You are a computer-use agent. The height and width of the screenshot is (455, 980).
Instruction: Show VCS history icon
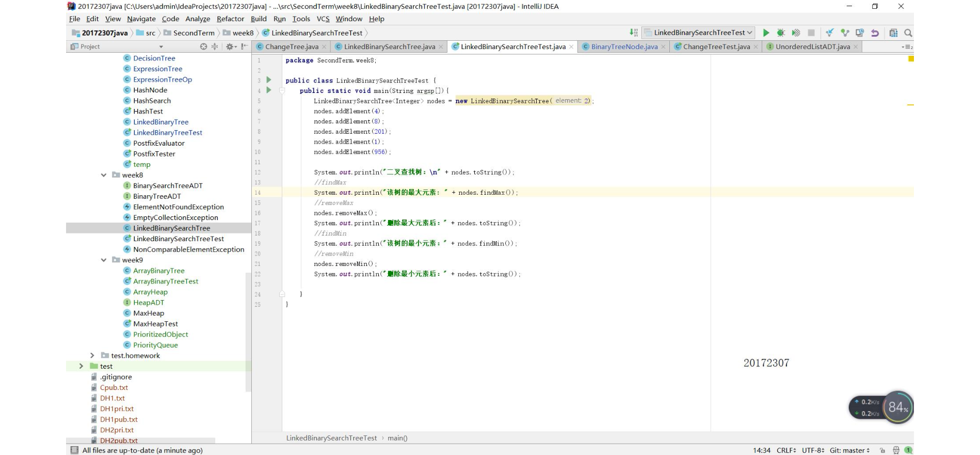pyautogui.click(x=860, y=33)
